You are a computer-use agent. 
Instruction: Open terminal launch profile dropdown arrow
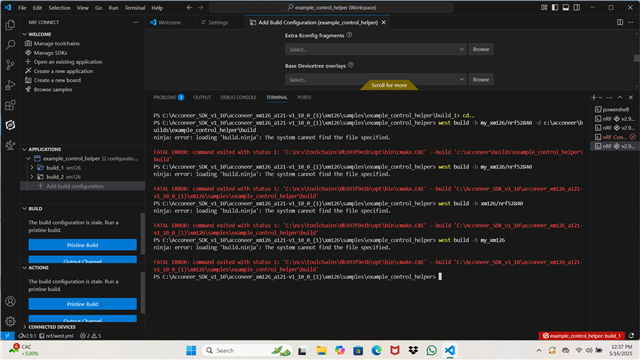coord(600,98)
